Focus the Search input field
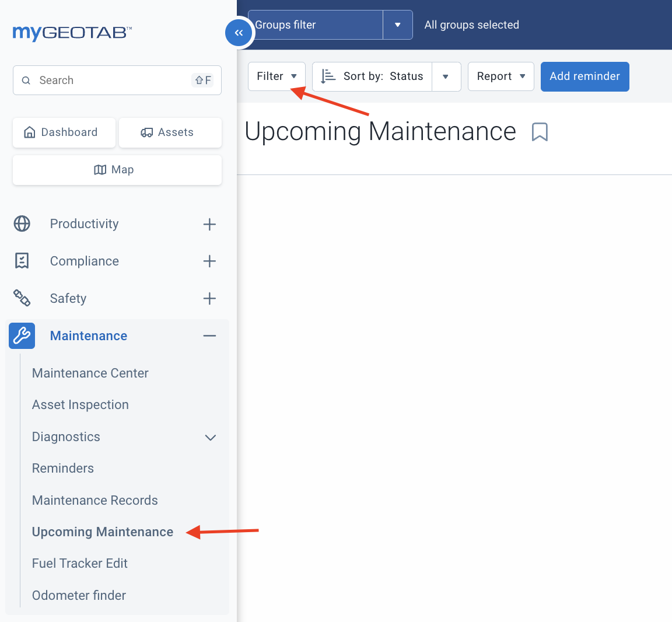The width and height of the screenshot is (672, 622). pyautogui.click(x=117, y=80)
